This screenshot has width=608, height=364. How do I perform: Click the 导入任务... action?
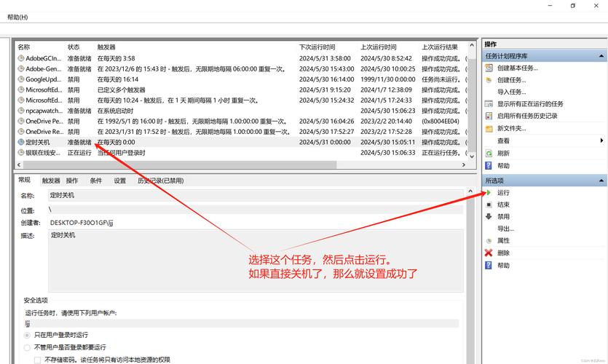click(x=511, y=92)
